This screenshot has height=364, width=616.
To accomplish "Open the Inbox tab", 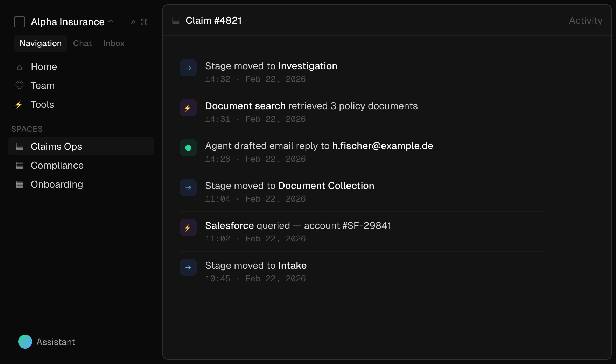I will (x=114, y=43).
